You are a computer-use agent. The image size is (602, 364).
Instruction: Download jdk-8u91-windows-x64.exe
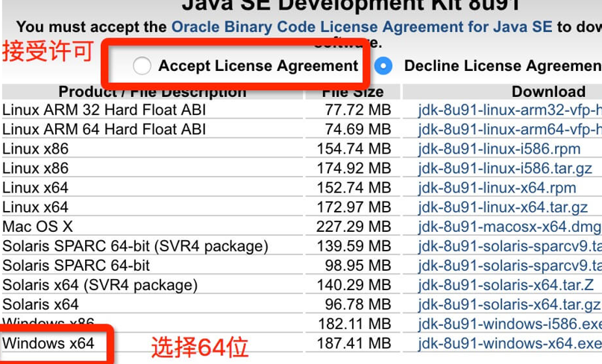coord(509,343)
